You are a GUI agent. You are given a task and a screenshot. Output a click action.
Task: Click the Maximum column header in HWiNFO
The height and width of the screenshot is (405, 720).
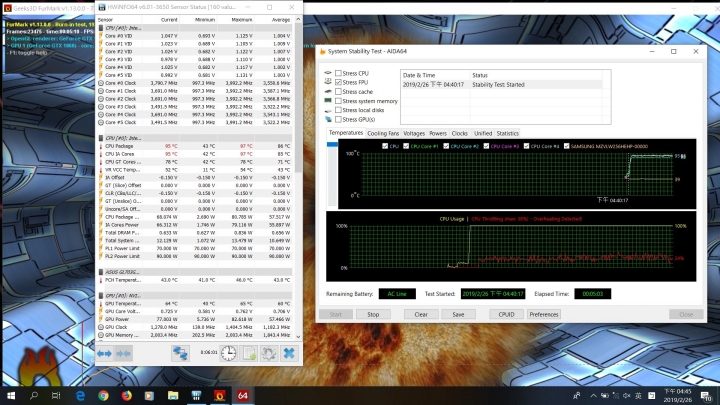coord(242,20)
